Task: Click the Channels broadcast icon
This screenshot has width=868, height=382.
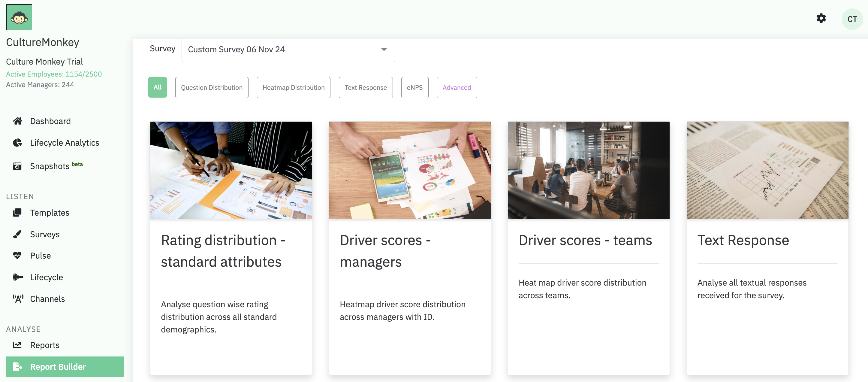Action: [18, 299]
